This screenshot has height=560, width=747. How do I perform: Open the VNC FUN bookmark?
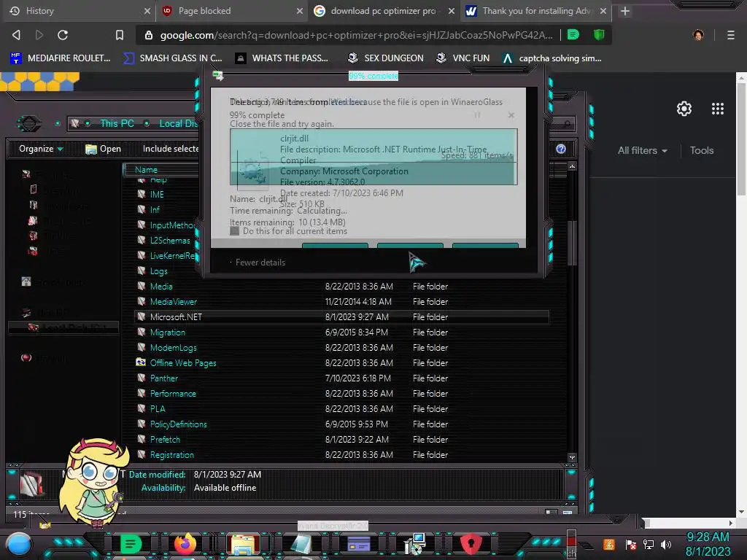click(x=462, y=58)
